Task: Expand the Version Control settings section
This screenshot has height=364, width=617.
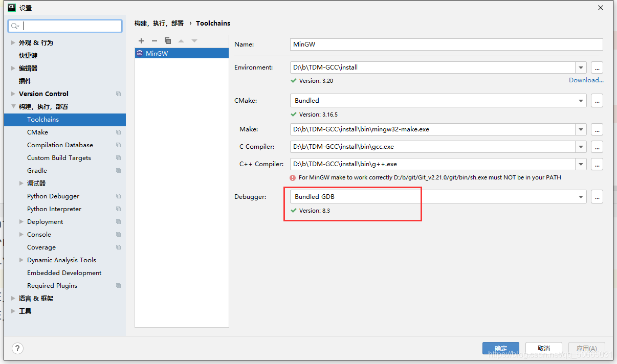Action: pyautogui.click(x=13, y=94)
